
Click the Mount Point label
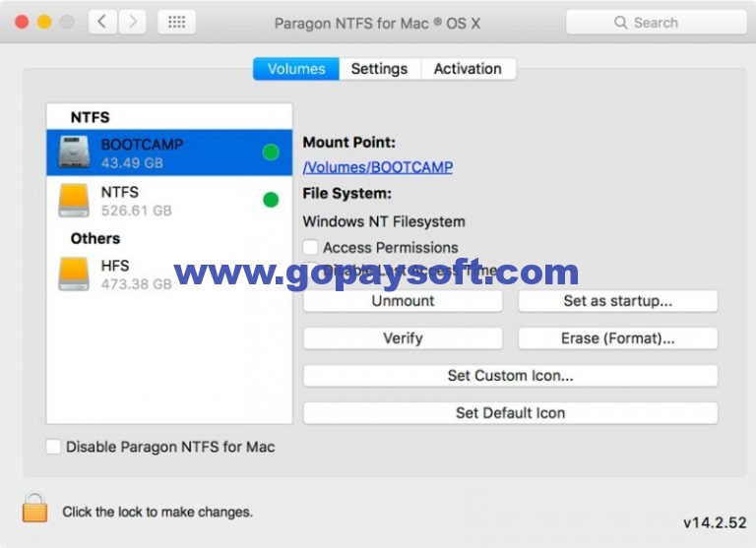coord(349,143)
